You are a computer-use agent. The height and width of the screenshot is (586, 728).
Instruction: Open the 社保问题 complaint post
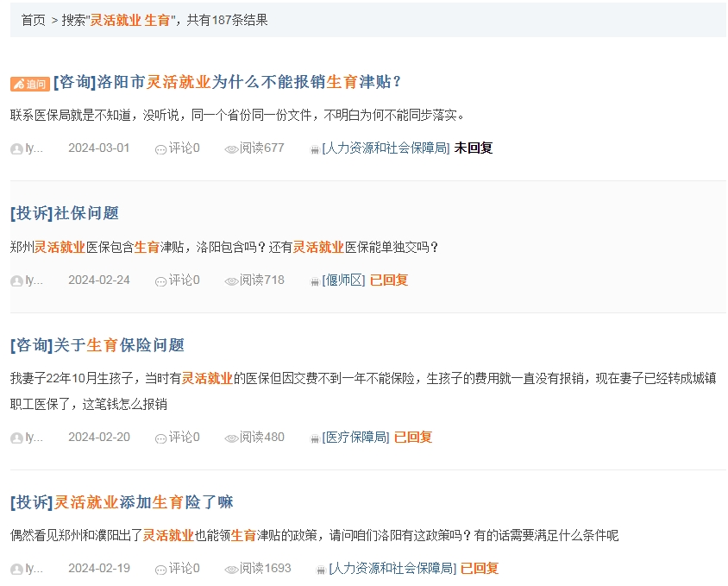(65, 213)
